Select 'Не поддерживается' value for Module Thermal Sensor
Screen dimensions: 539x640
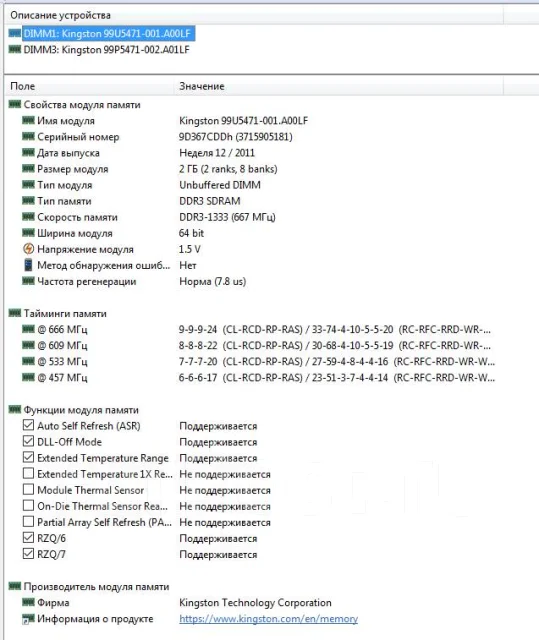pos(225,490)
